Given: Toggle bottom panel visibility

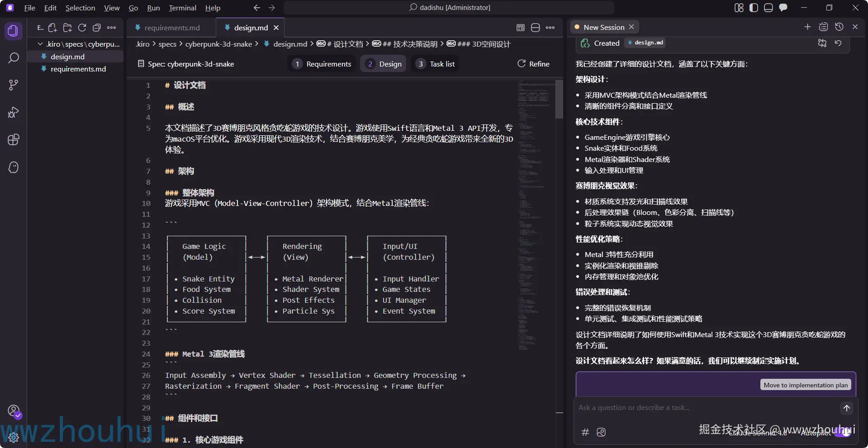Looking at the screenshot, I should pyautogui.click(x=768, y=8).
